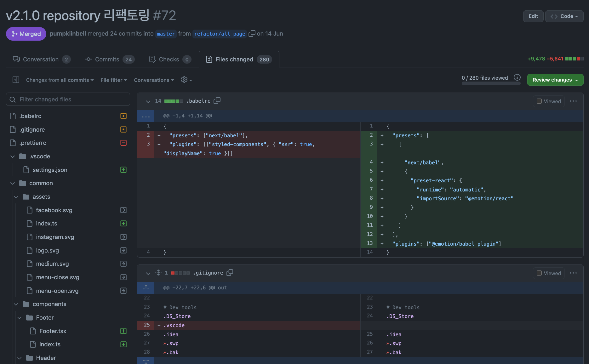Click the file tree sidebar toggle icon
589x364 pixels.
pos(16,80)
